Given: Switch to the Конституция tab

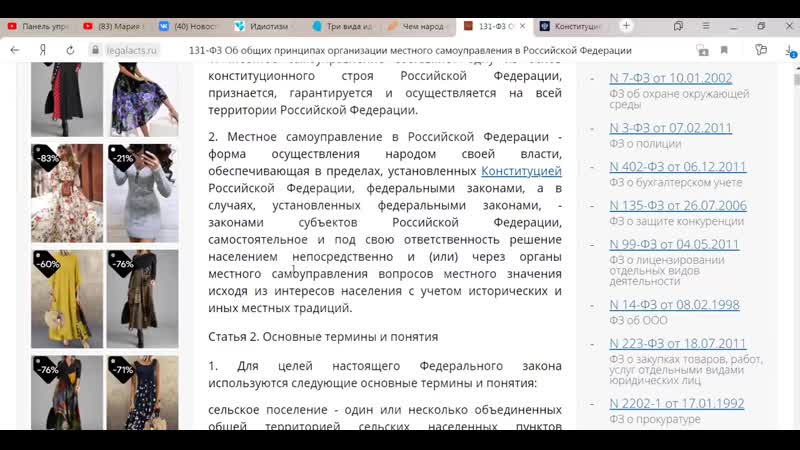Looking at the screenshot, I should click(x=573, y=27).
